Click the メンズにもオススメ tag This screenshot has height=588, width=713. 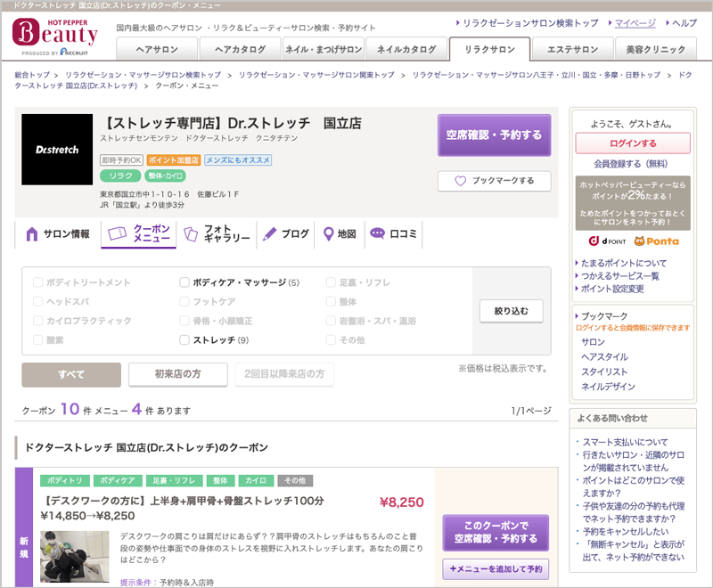(238, 160)
